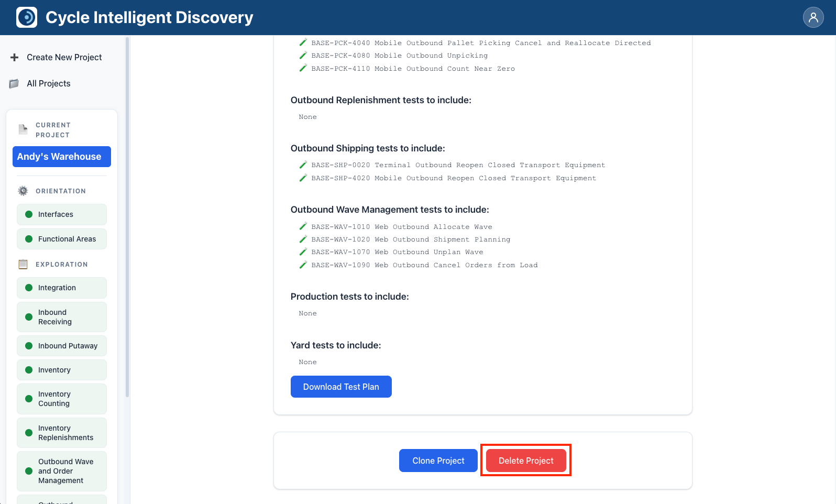
Task: Click the Orientation gear icon
Action: (23, 191)
